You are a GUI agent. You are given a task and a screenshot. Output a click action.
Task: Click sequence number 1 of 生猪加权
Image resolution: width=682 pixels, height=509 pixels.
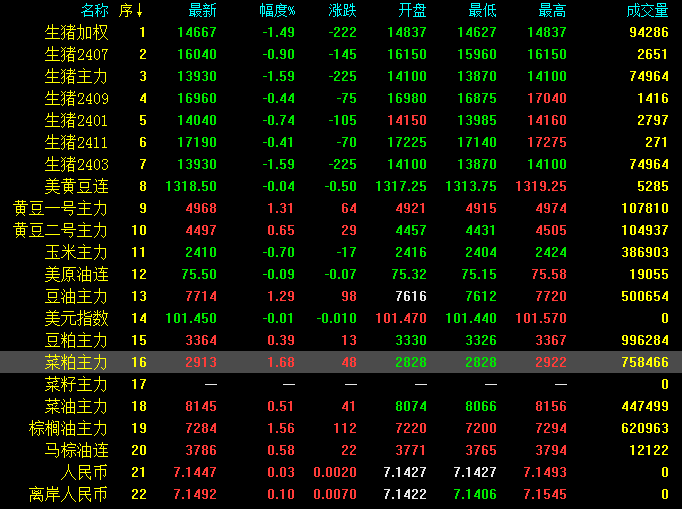click(x=142, y=32)
